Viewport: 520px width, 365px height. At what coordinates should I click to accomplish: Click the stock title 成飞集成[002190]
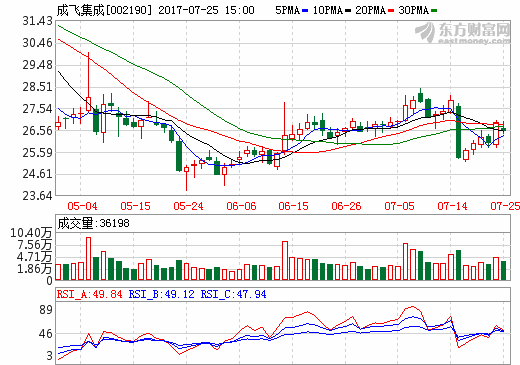(104, 10)
